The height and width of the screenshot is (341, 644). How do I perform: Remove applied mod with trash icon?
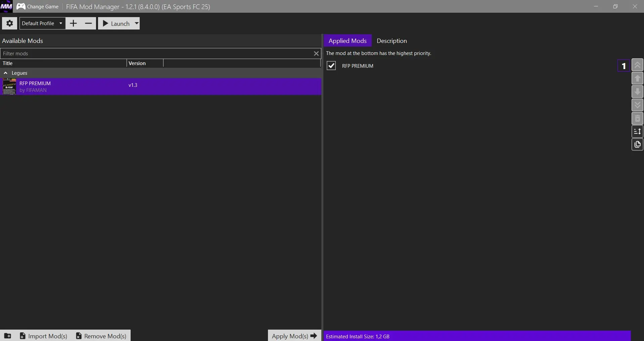(x=637, y=118)
